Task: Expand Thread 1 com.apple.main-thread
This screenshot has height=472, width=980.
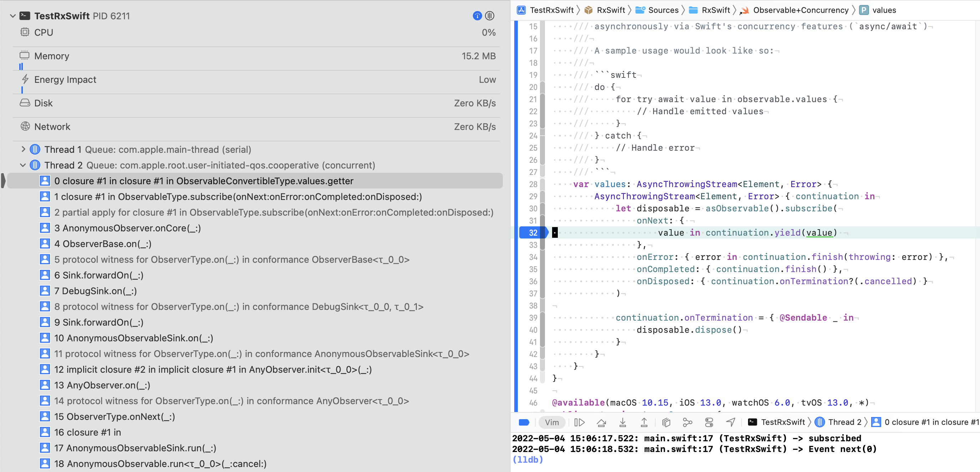Action: (x=22, y=149)
